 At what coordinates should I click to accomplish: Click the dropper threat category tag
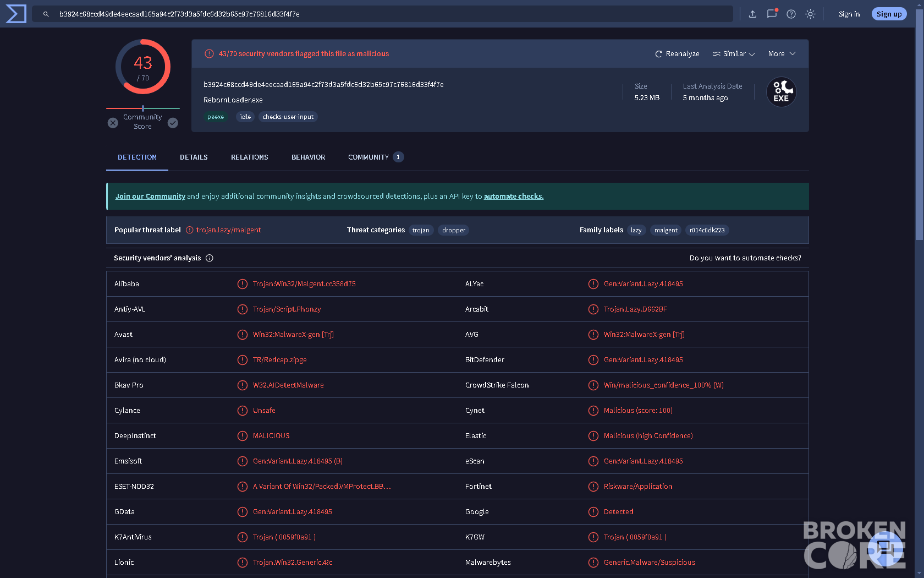pyautogui.click(x=454, y=230)
